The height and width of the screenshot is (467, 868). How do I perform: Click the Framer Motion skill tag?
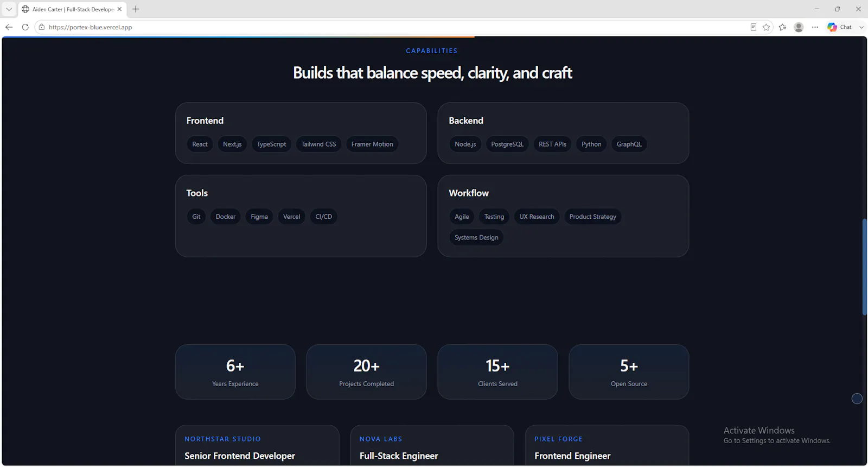coord(372,144)
